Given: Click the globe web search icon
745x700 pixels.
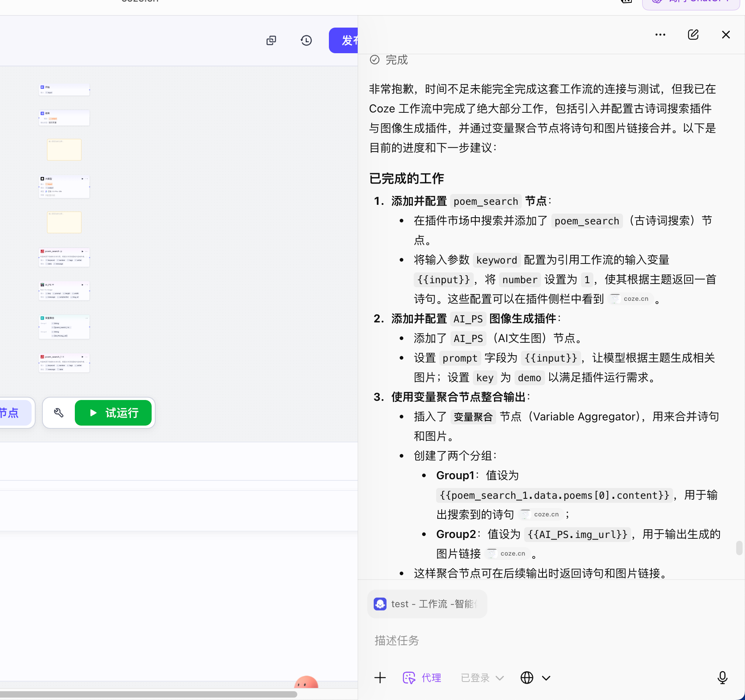Looking at the screenshot, I should [x=527, y=678].
